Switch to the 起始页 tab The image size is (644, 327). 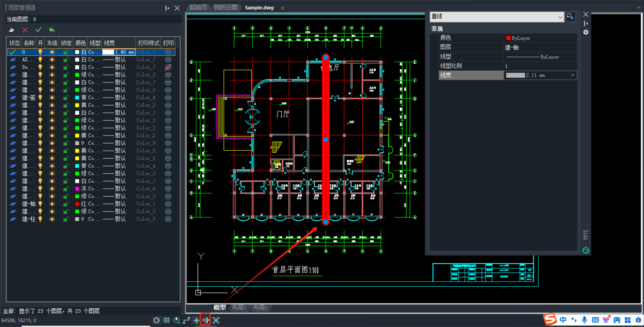(197, 8)
